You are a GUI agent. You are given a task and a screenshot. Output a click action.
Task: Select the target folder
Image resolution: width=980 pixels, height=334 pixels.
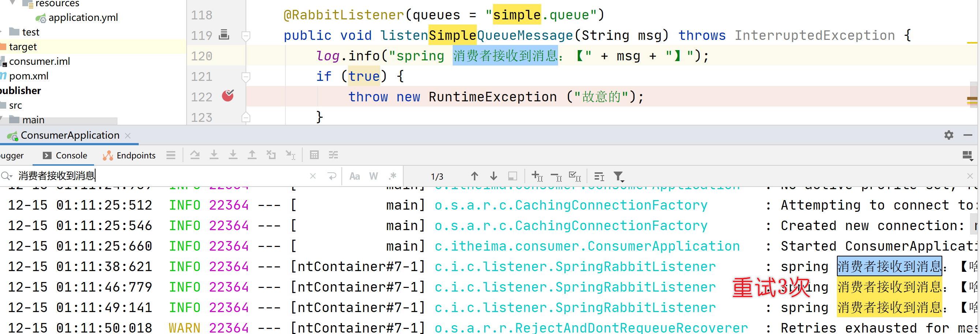23,47
